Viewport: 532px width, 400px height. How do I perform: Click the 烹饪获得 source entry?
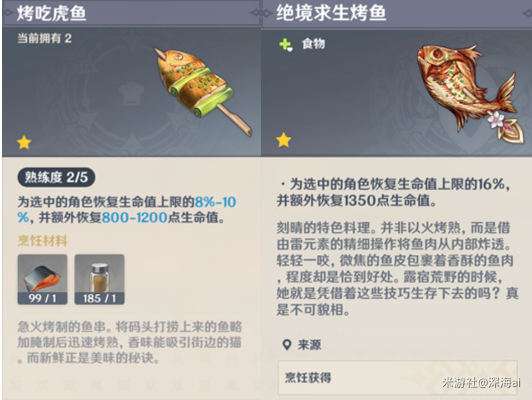[398, 377]
